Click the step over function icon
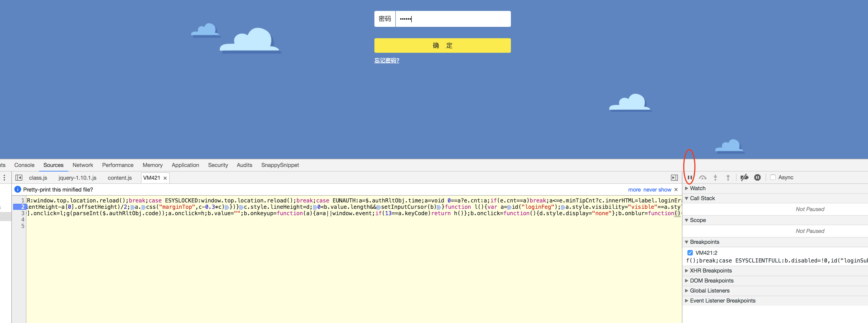The height and width of the screenshot is (323, 868). click(703, 177)
